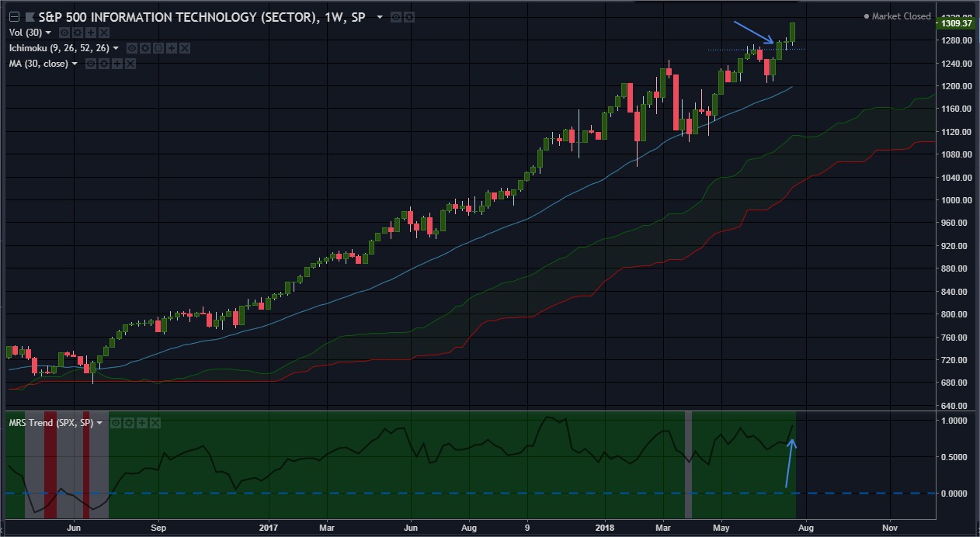Open Vol (30) indicator dropdown arrow
980x537 pixels.
click(48, 33)
